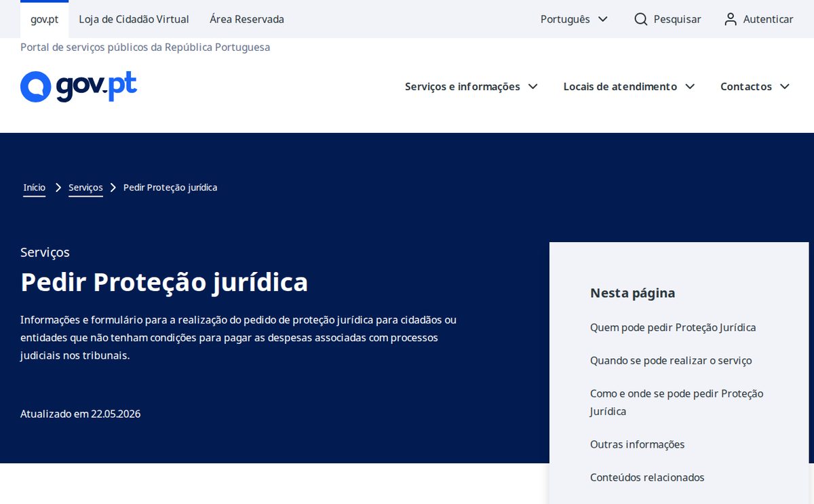Click the Nesta página heading
This screenshot has height=504, width=814.
(x=633, y=293)
